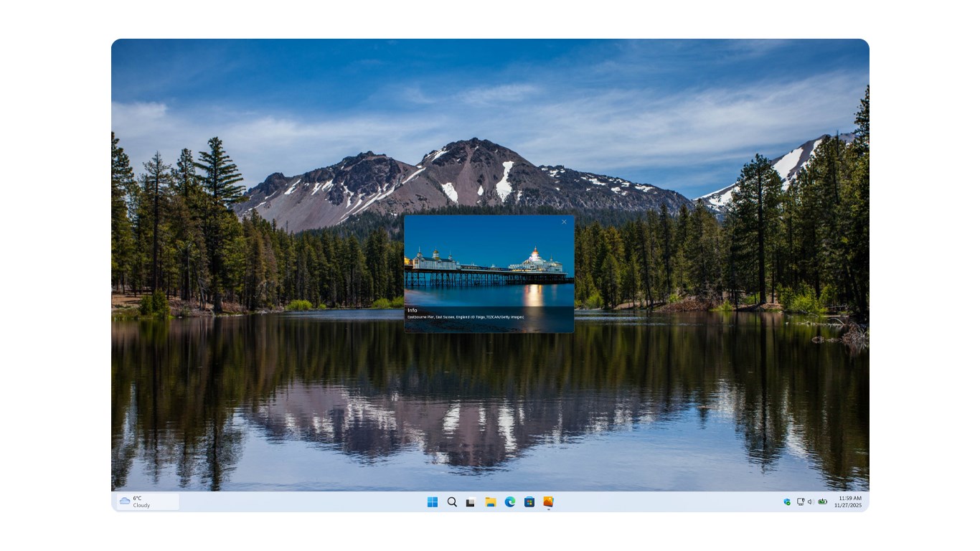Open the Weather widget showing 6°C Cloudy

[x=146, y=502]
